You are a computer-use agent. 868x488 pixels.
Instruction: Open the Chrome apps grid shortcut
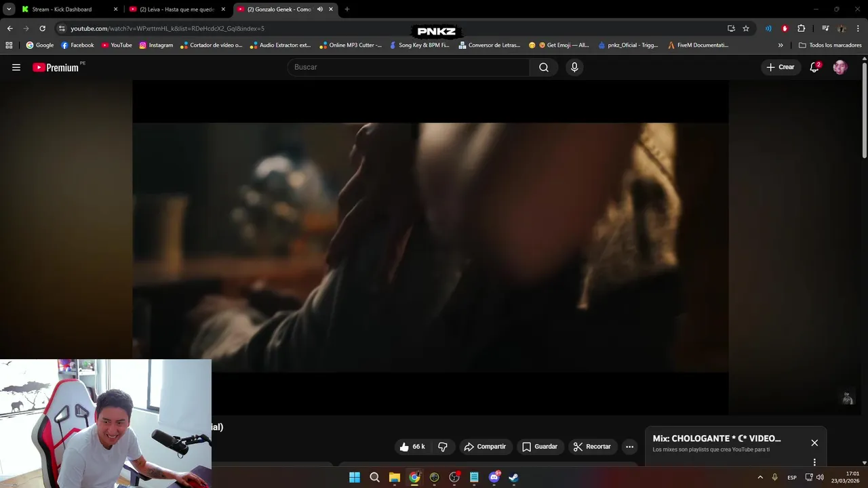coord(9,45)
